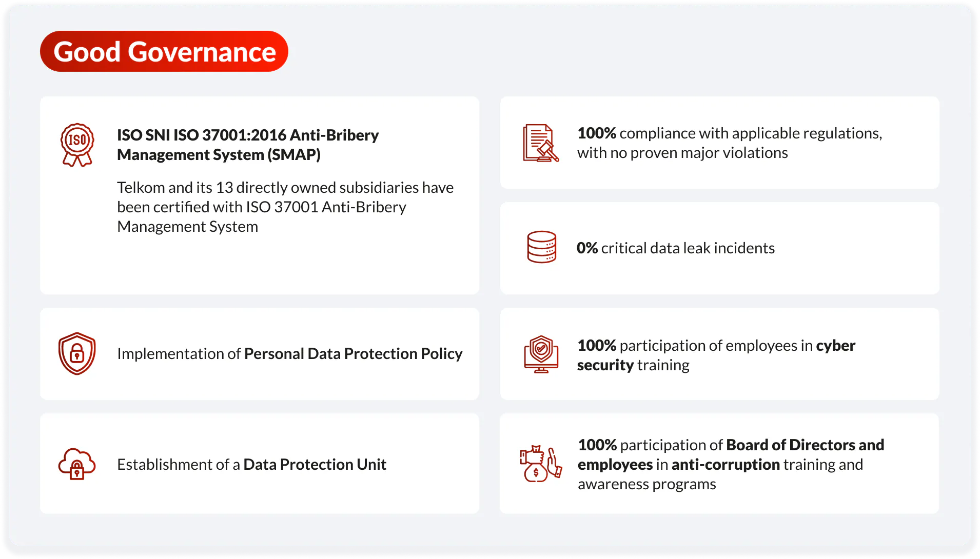980x559 pixels.
Task: Click the Data Protection Unit text
Action: pos(315,464)
